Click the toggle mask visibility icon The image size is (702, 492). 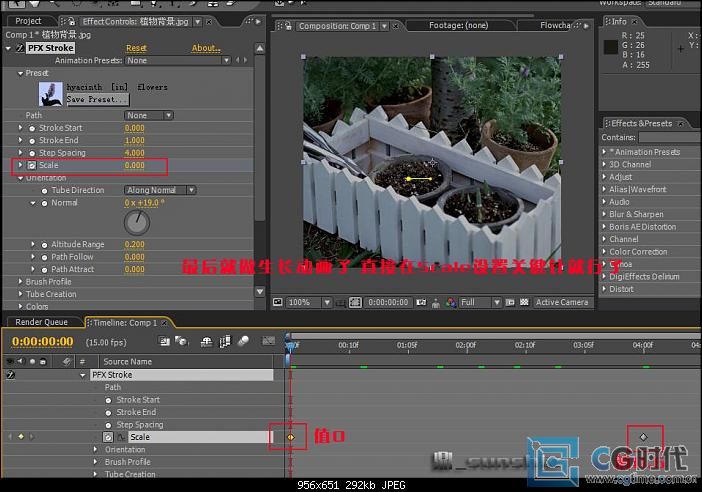click(x=355, y=303)
